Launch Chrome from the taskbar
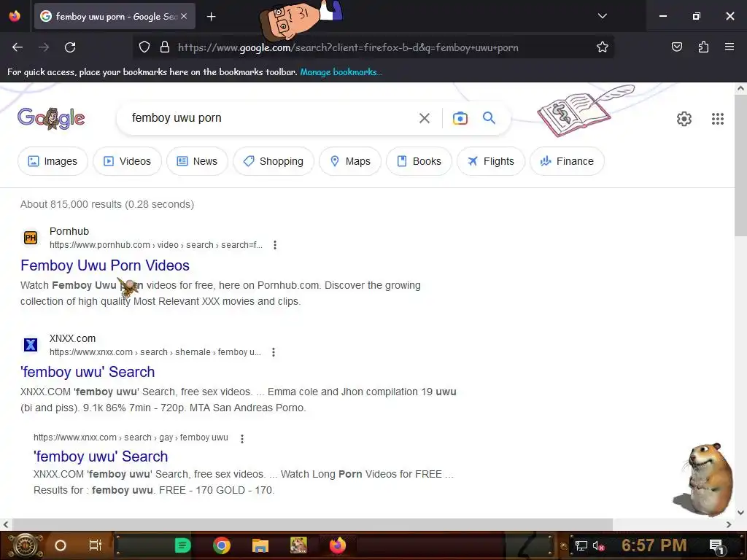 [x=222, y=545]
